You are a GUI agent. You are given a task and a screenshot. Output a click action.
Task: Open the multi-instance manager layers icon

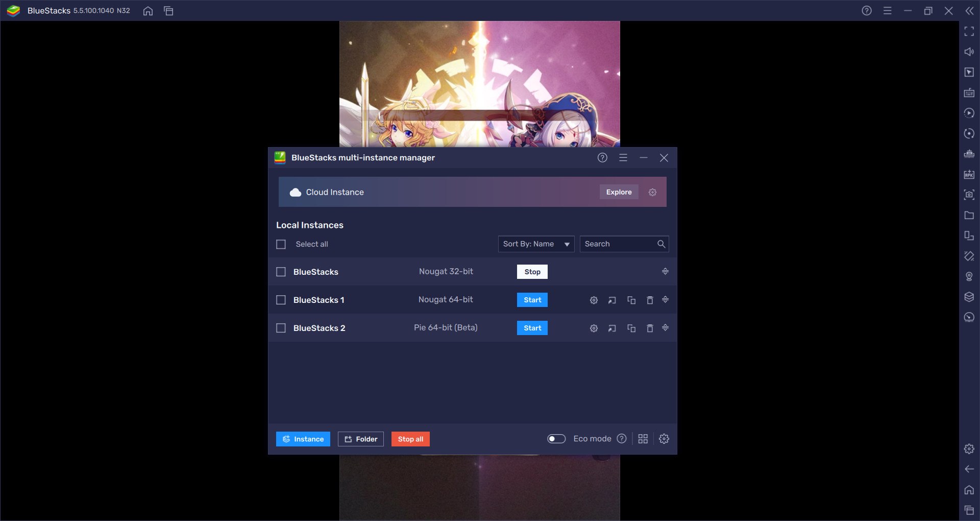coord(969,297)
